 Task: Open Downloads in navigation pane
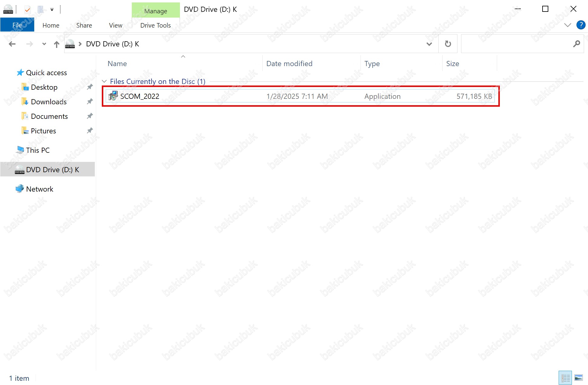point(49,102)
